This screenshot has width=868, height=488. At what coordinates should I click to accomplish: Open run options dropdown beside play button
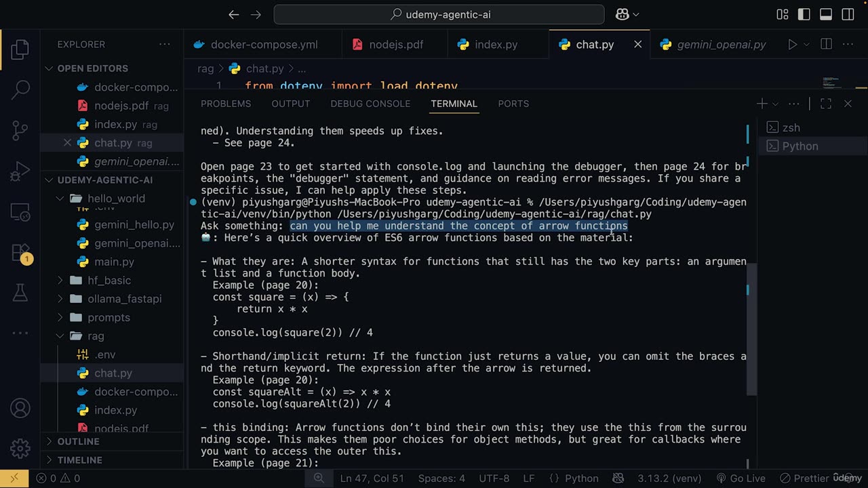click(x=806, y=44)
